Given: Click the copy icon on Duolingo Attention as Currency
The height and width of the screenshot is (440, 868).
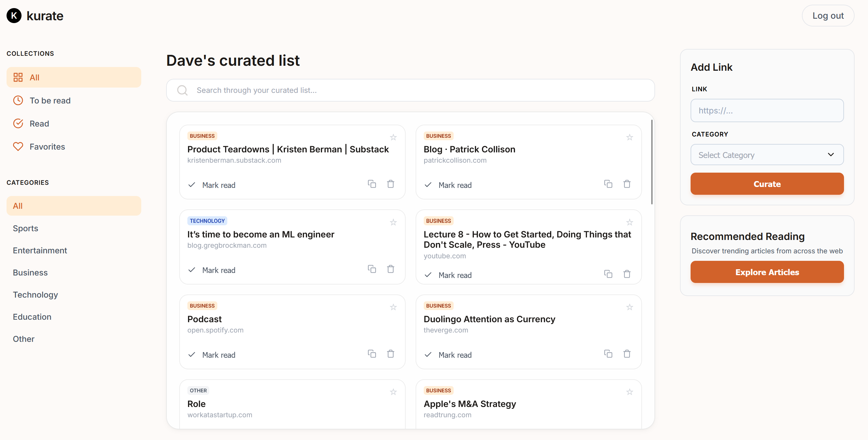Looking at the screenshot, I should (x=608, y=354).
